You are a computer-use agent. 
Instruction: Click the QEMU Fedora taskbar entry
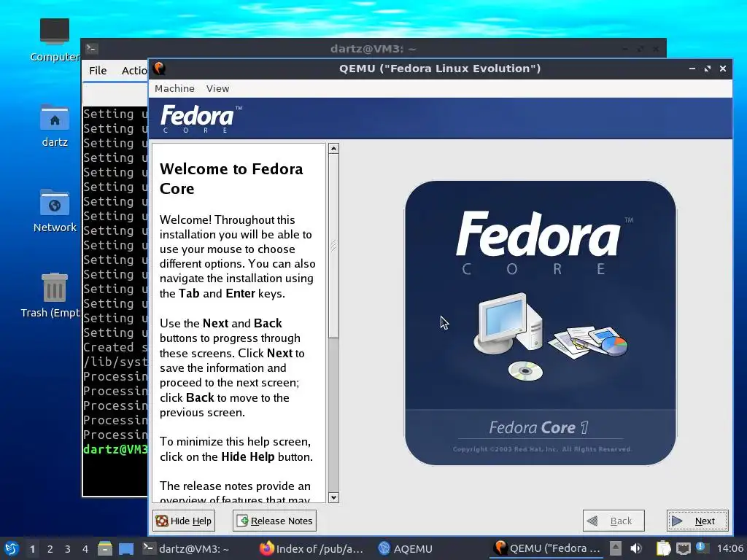tap(548, 548)
